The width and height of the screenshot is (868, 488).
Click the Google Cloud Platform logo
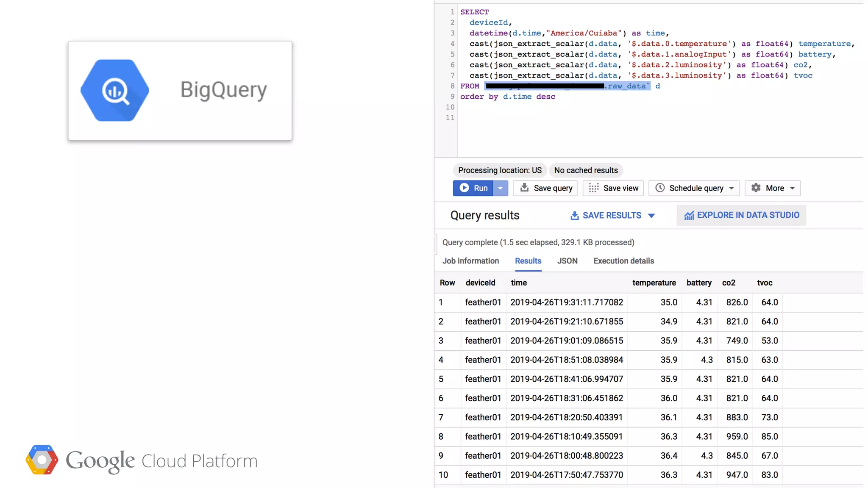42,460
